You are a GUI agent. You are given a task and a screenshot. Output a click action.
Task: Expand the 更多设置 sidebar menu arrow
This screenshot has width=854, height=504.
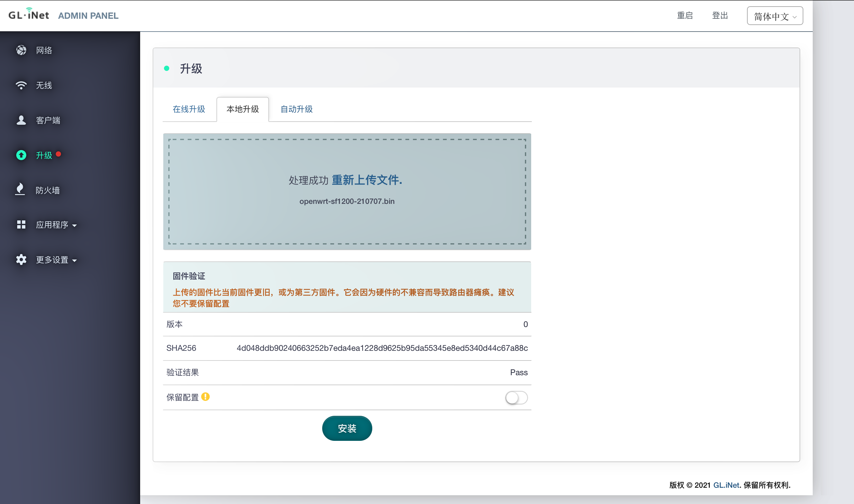[74, 260]
